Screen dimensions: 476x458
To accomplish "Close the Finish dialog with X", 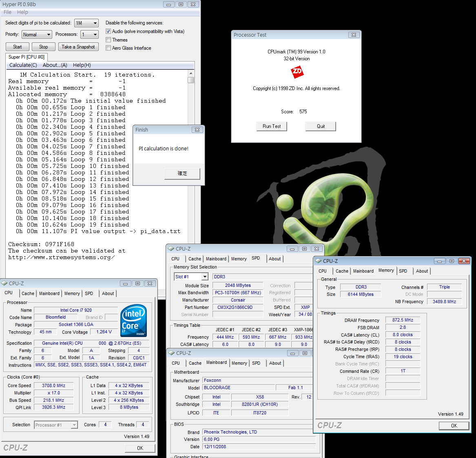I will coord(197,130).
